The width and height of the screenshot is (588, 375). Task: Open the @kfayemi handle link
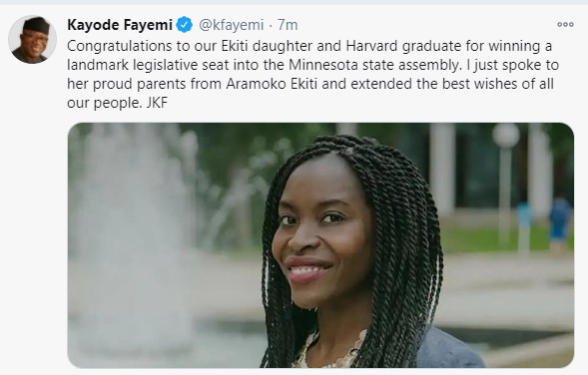(x=232, y=25)
